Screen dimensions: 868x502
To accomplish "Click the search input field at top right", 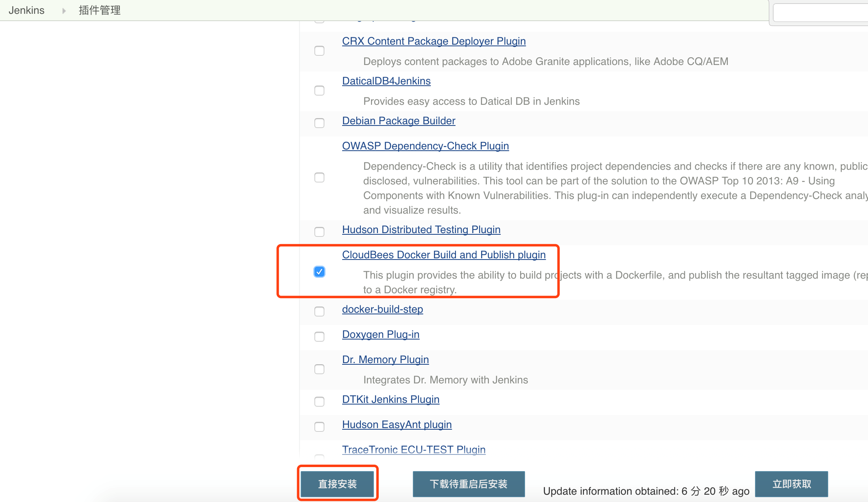I will pos(821,13).
